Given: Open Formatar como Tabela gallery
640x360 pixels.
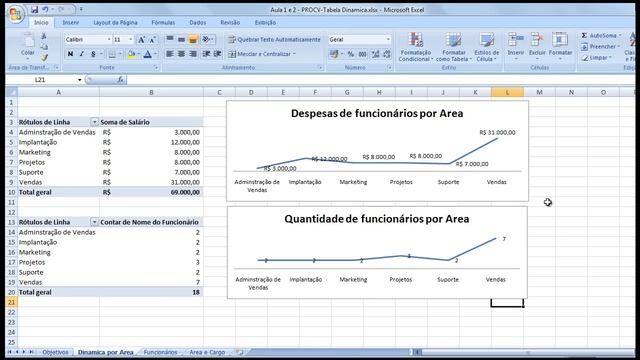Looking at the screenshot, I should [453, 47].
